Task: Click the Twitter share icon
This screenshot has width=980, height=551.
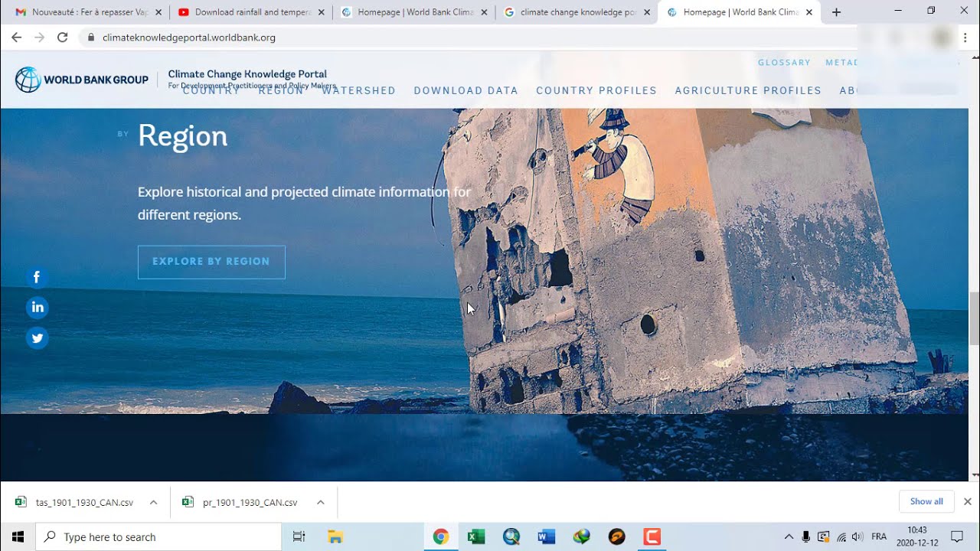Action: pos(37,337)
